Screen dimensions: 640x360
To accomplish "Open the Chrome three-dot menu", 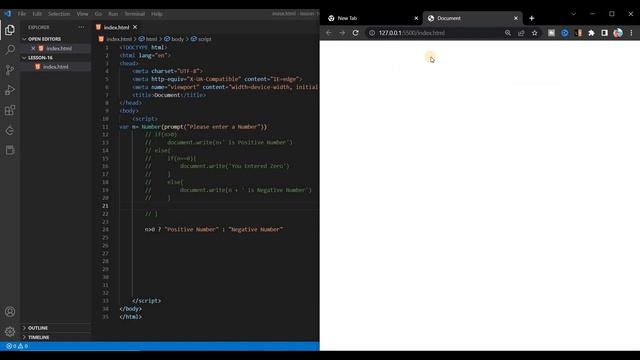I will 631,33.
